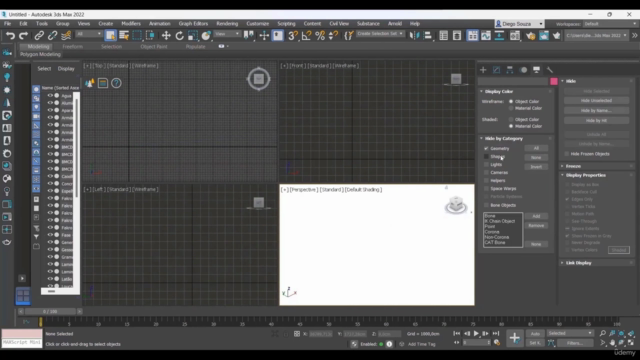Click the ViewCube in Perspective viewport

(456, 205)
